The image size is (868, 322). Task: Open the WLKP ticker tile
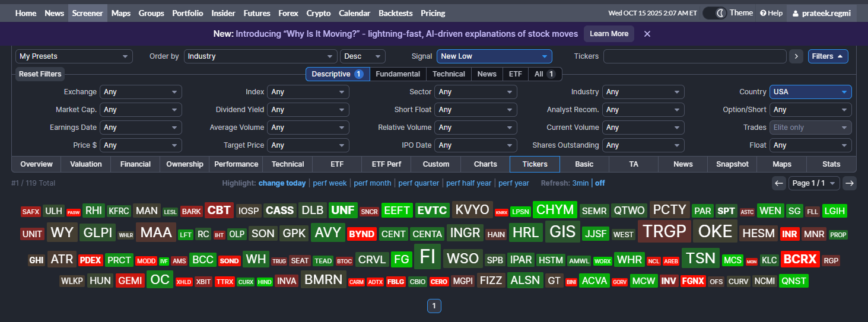pyautogui.click(x=72, y=281)
